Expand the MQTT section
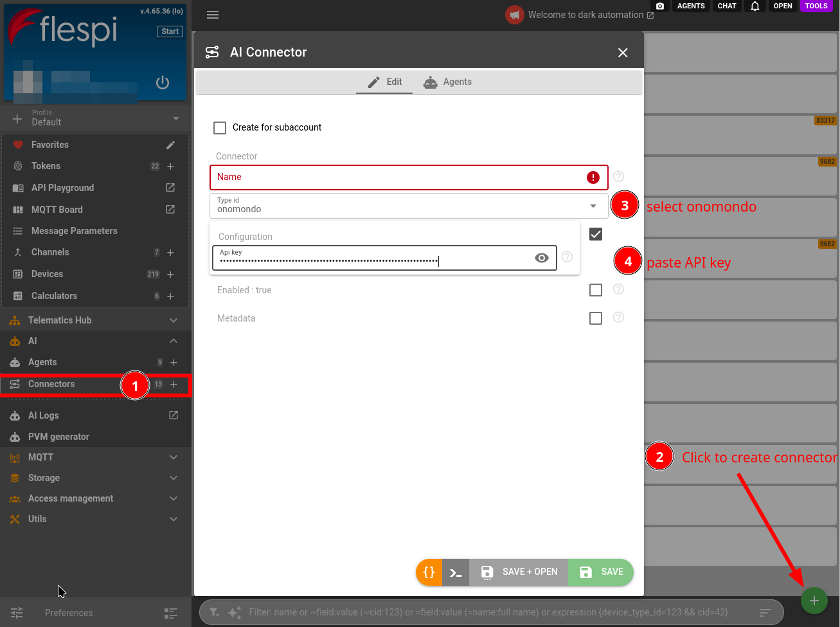 click(173, 457)
